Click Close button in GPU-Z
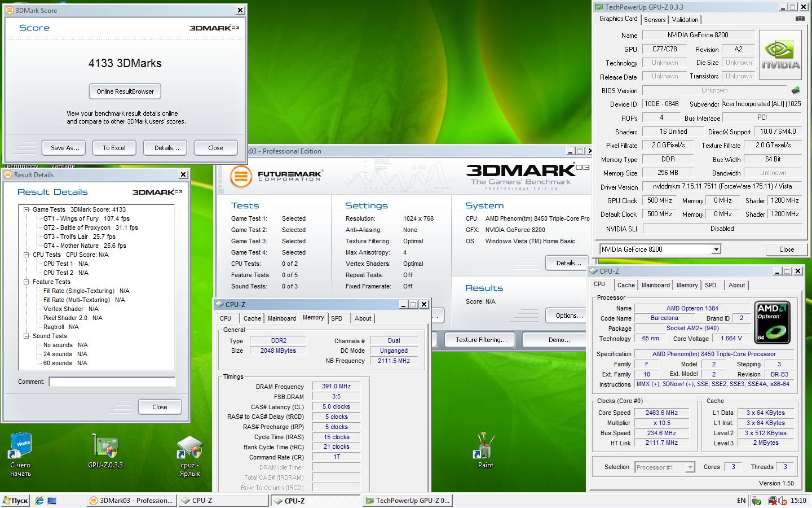Screen dimensions: 812x508 [x=786, y=249]
